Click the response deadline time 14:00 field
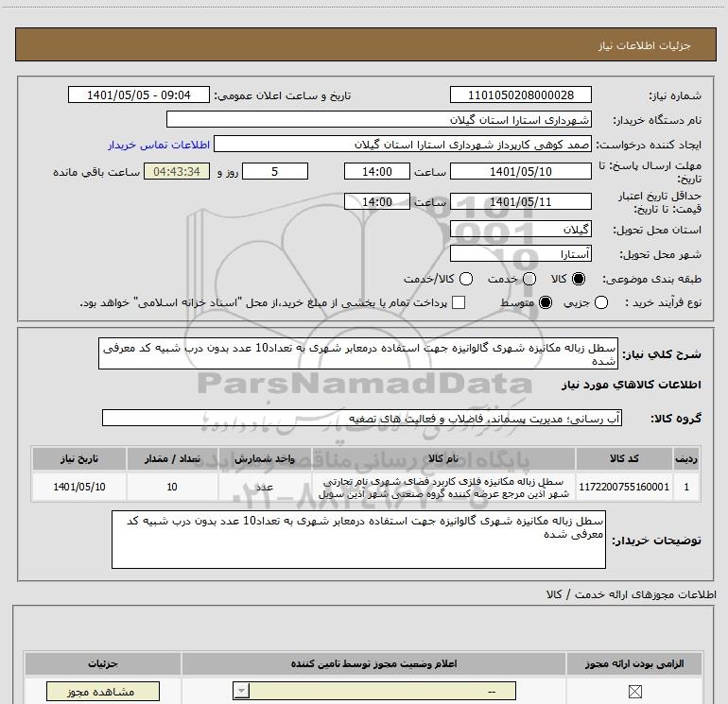This screenshot has height=704, width=728. pos(377,171)
